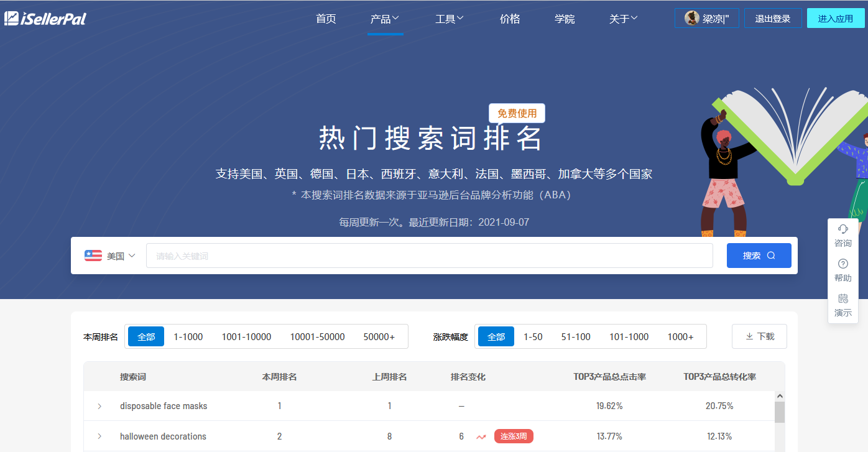Open the 美国 country dropdown
This screenshot has width=868, height=452.
(x=110, y=256)
